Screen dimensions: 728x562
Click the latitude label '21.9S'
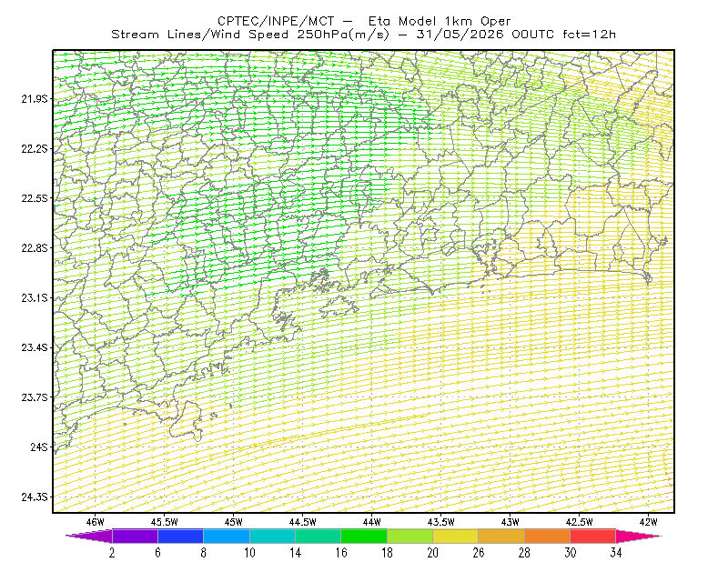[x=35, y=99]
